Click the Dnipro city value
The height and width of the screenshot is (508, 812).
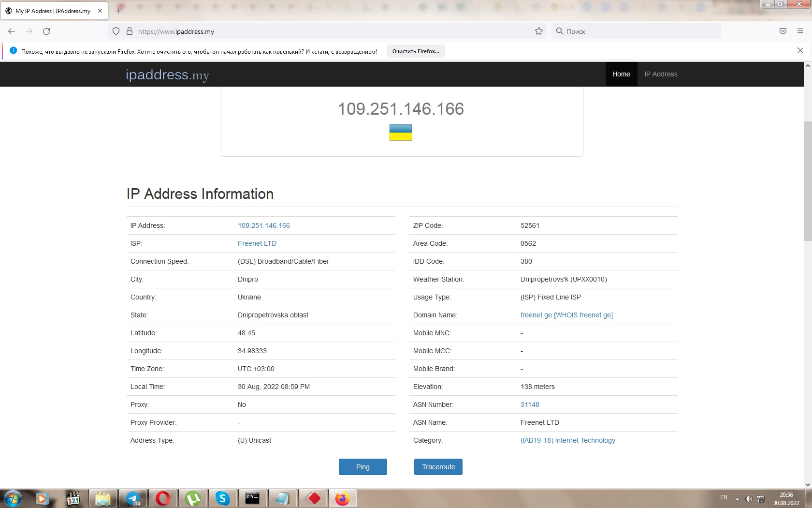click(248, 279)
